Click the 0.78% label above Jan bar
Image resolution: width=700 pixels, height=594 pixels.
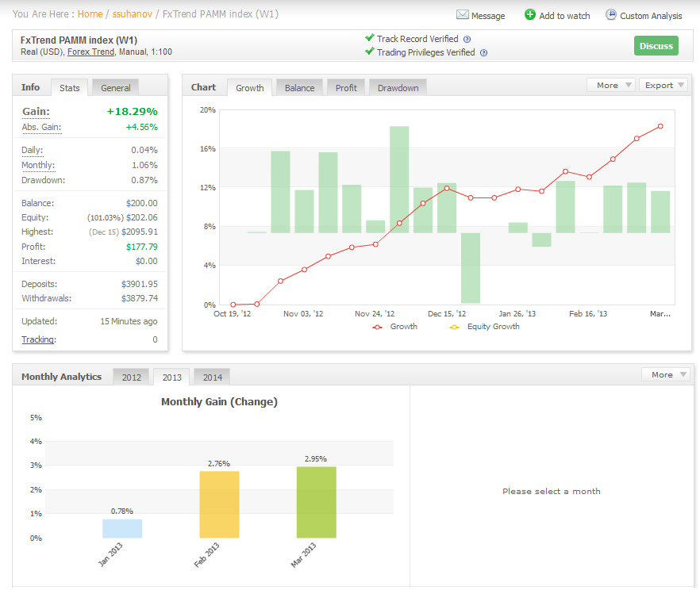[x=122, y=511]
